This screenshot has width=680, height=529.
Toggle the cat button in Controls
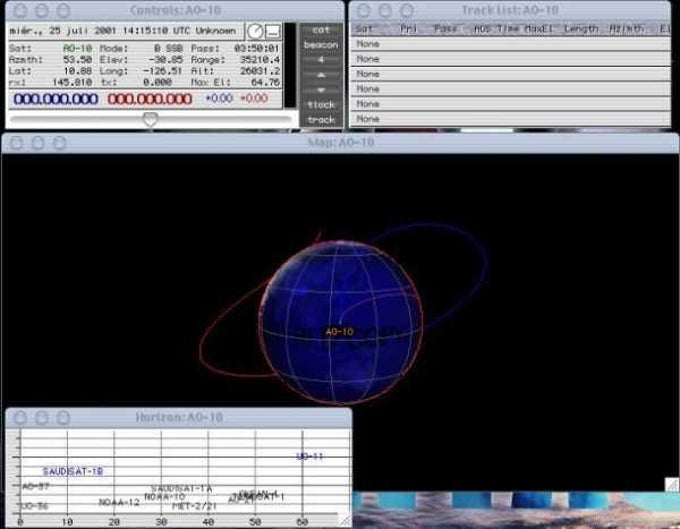(321, 30)
